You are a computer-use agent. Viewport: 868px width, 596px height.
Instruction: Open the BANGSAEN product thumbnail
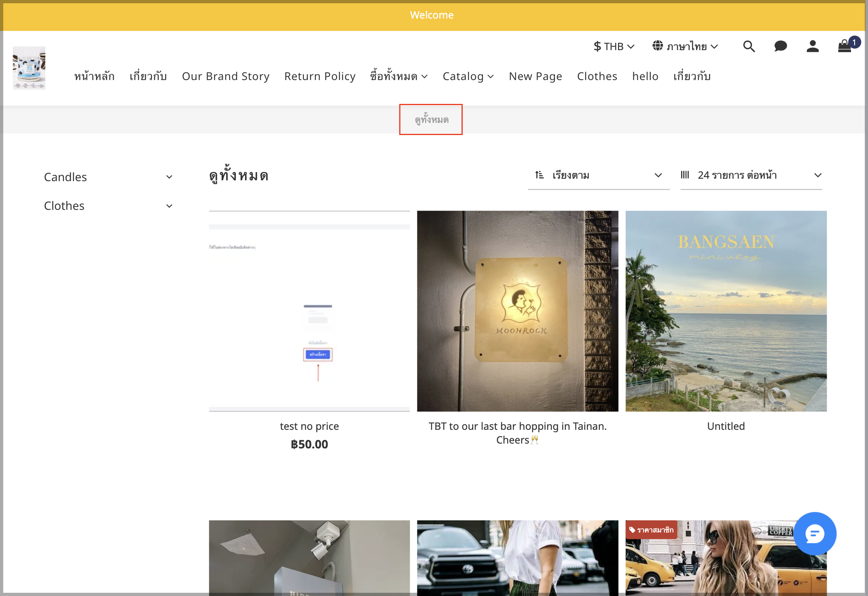coord(726,311)
